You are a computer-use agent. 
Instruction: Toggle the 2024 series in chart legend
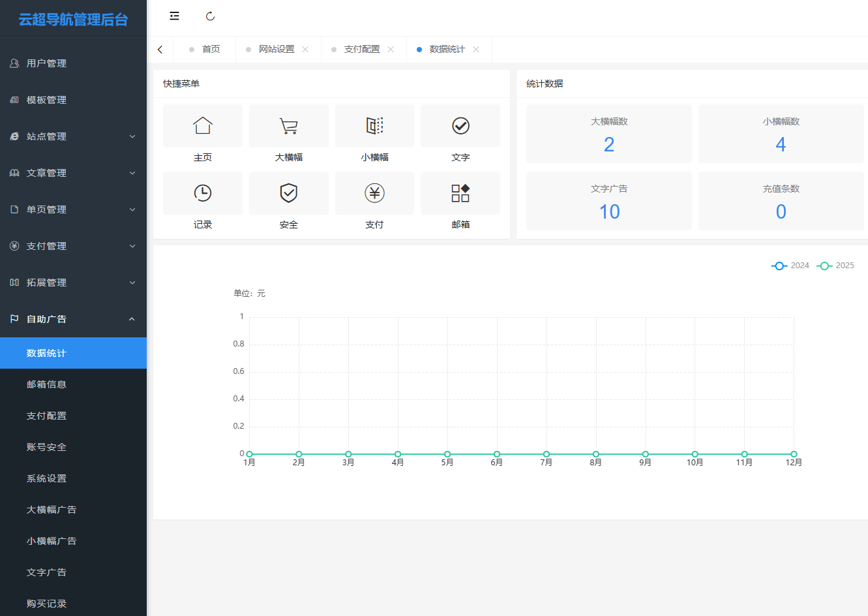[790, 266]
